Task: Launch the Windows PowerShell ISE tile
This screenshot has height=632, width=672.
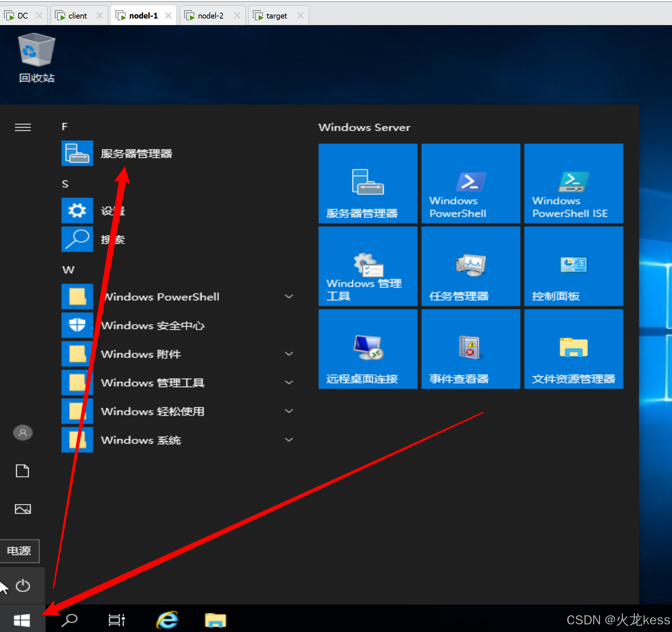Action: click(574, 184)
